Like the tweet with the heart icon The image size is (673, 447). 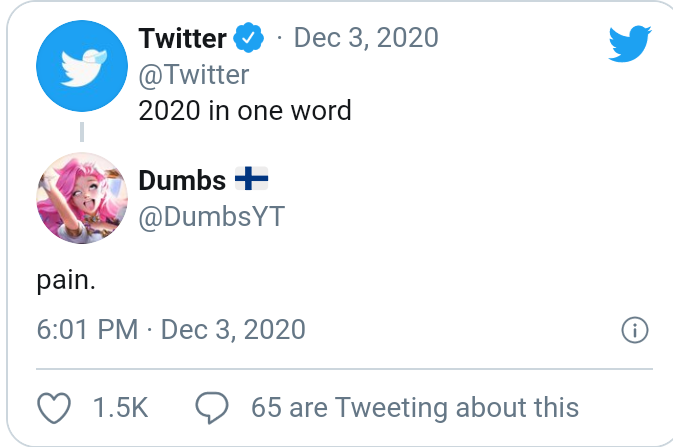pos(54,408)
